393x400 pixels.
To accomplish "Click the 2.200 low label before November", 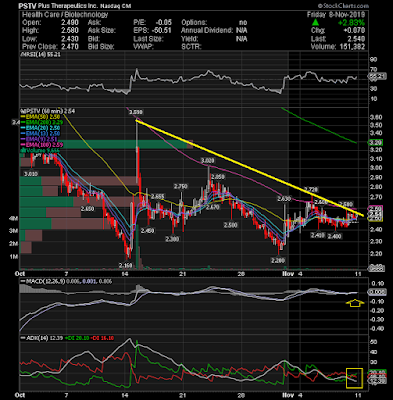I will [278, 260].
